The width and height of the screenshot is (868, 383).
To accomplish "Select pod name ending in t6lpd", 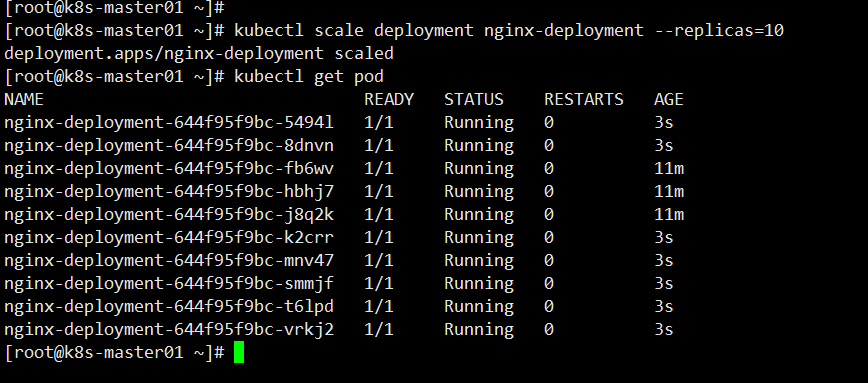I will point(169,307).
